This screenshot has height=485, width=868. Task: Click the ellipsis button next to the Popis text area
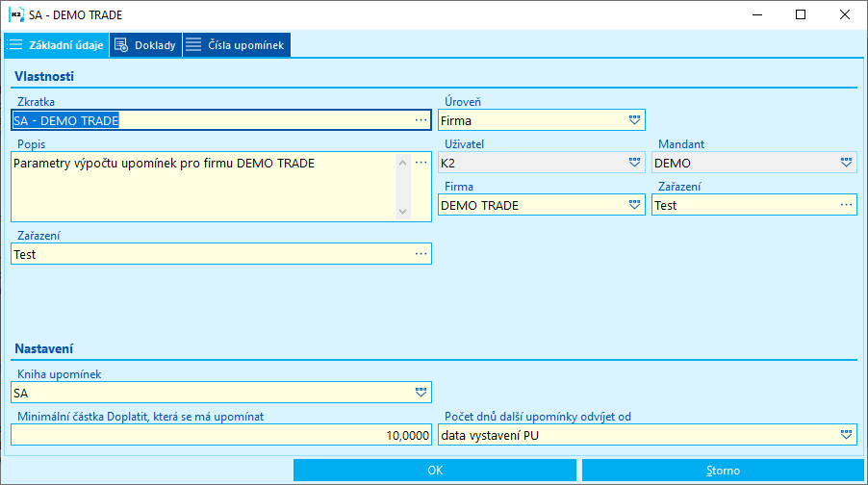[421, 163]
